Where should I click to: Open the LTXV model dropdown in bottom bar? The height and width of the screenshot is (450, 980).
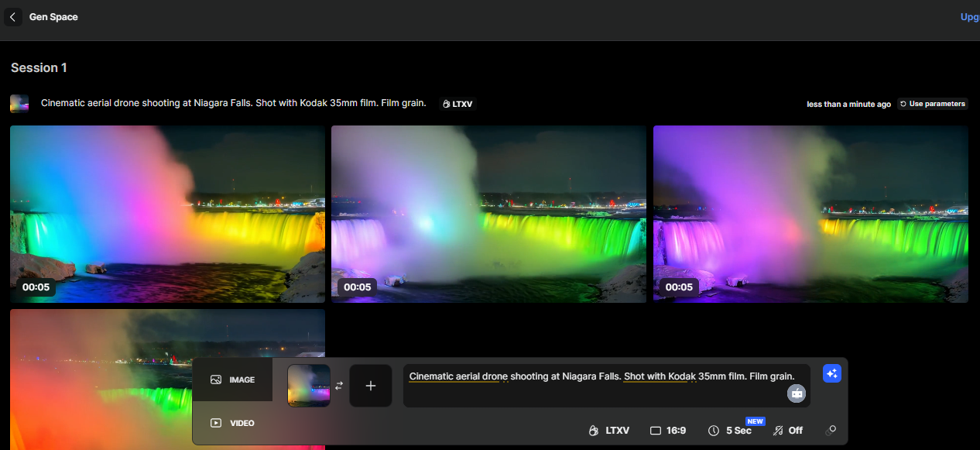click(x=609, y=431)
